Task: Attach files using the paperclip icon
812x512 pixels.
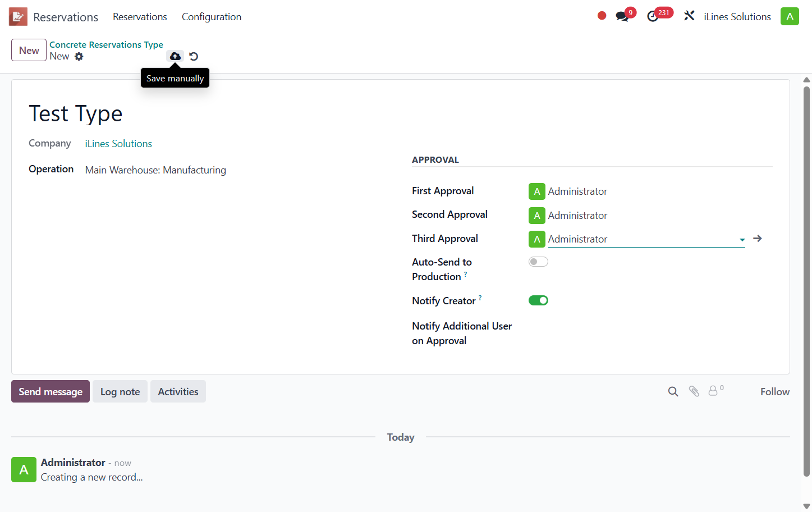Action: 694,391
